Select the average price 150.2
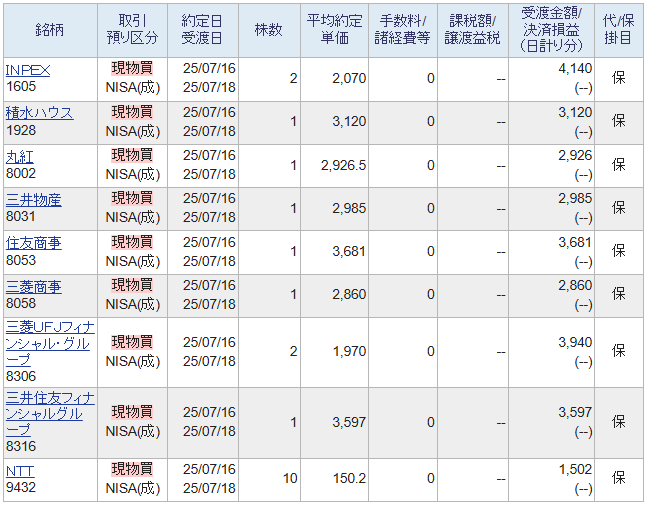The height and width of the screenshot is (507, 648). [x=350, y=478]
